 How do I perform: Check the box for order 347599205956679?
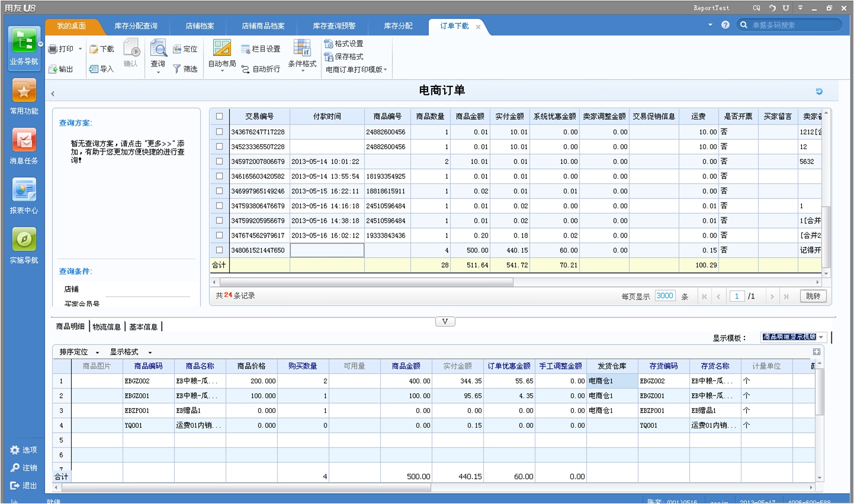[219, 220]
